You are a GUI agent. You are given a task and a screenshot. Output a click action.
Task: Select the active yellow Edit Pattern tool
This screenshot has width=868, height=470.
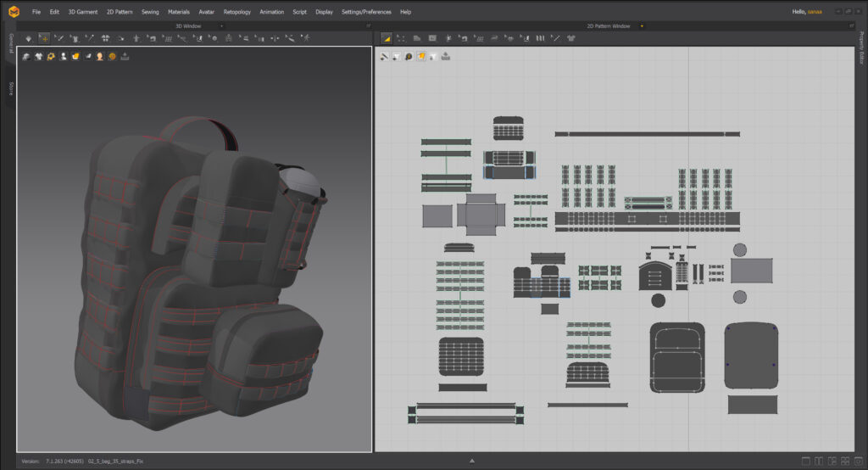coord(387,38)
